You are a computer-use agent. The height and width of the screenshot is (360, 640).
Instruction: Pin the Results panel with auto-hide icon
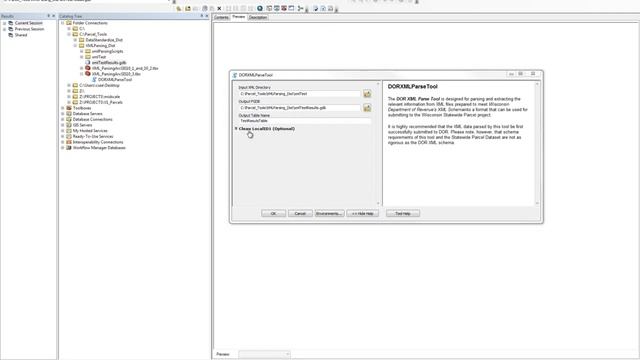tap(48, 16)
